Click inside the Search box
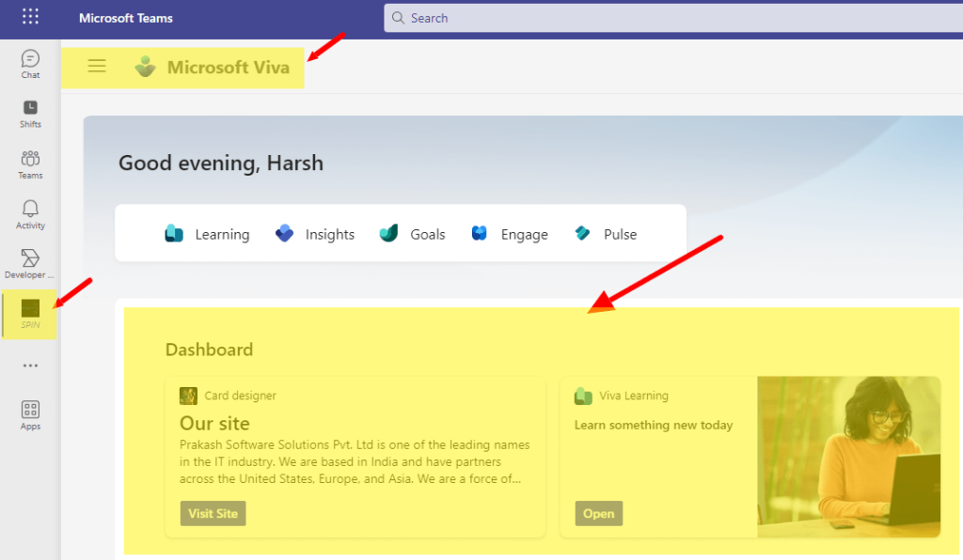 658,18
